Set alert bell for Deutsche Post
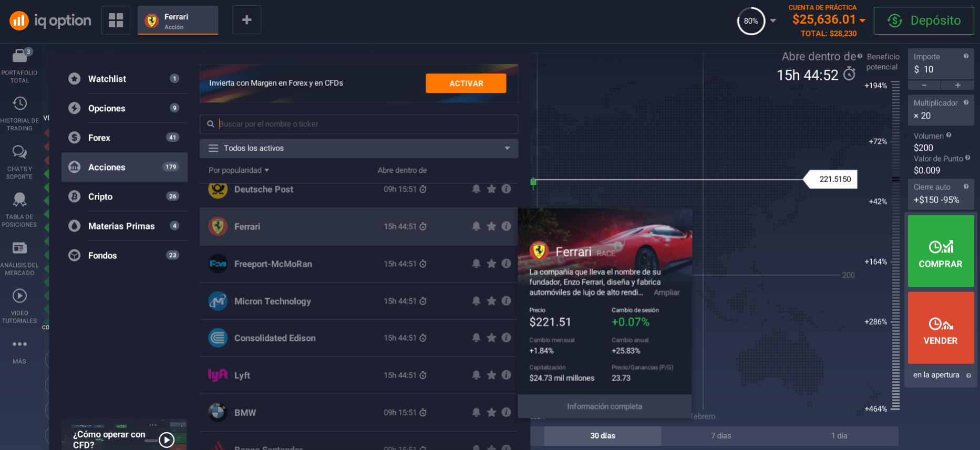 [476, 189]
